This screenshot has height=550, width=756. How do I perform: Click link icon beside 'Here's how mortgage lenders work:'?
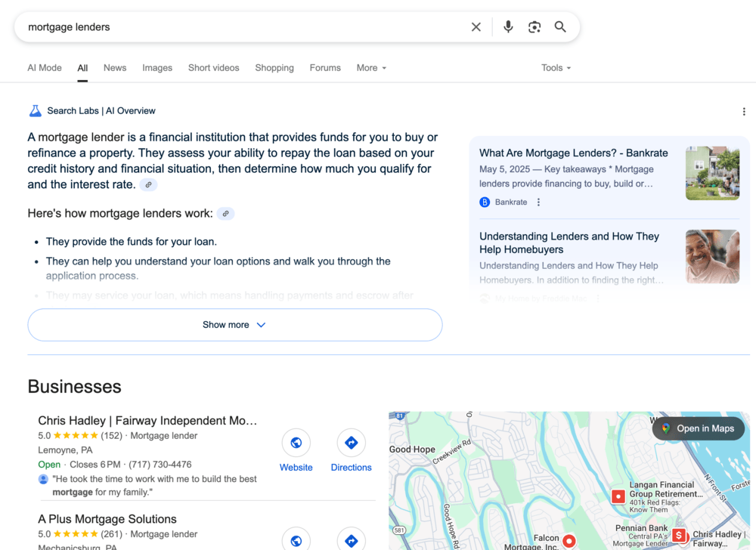coord(225,214)
